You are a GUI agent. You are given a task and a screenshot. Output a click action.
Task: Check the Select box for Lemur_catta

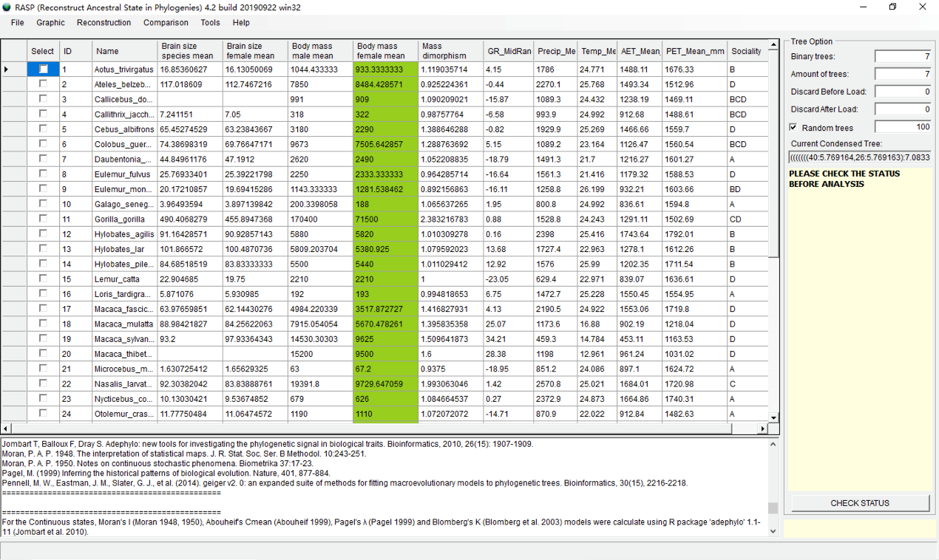coord(43,279)
